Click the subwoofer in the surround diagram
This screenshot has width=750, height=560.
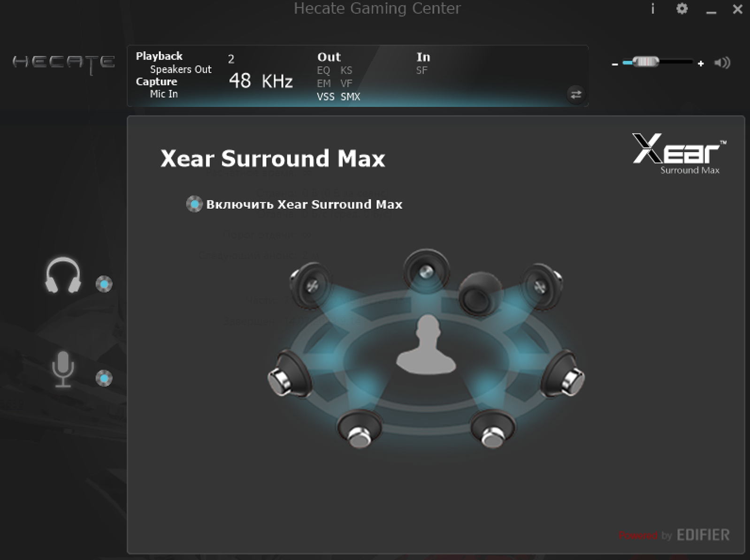[x=480, y=294]
